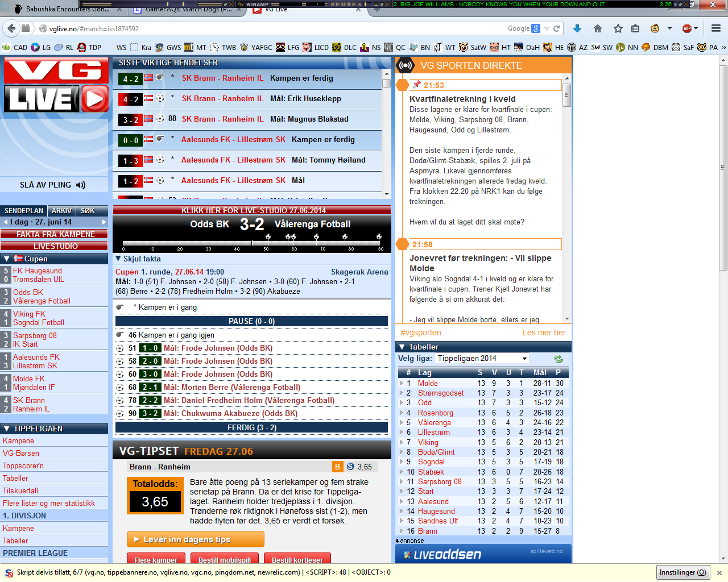Open the Adblock Plus toolbar icon
The image size is (728, 582).
687,28
